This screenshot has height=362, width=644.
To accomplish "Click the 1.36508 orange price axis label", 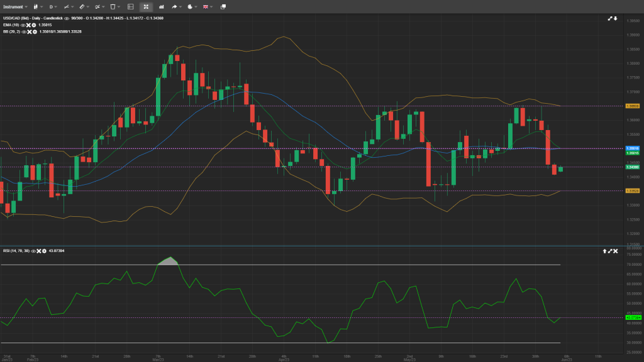I will tap(632, 106).
